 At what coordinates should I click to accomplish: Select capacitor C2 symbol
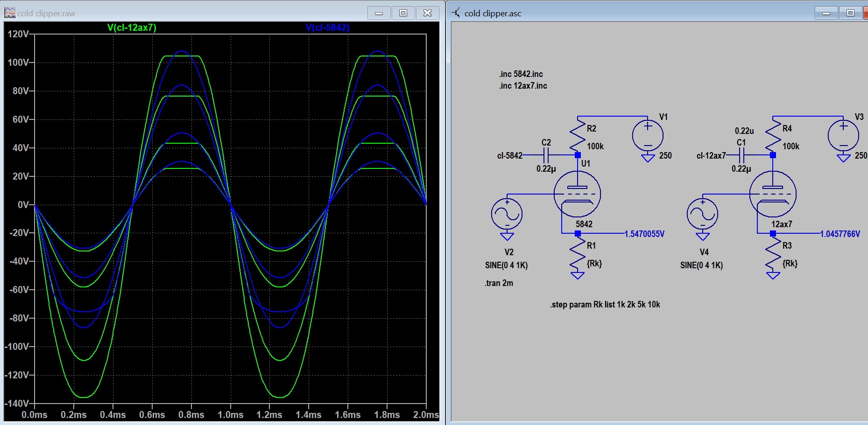546,155
